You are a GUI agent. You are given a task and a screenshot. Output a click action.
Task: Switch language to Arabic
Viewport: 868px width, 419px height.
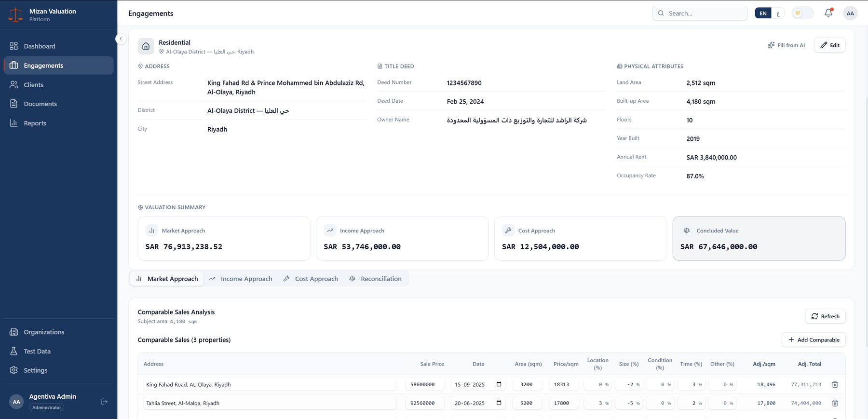point(778,13)
